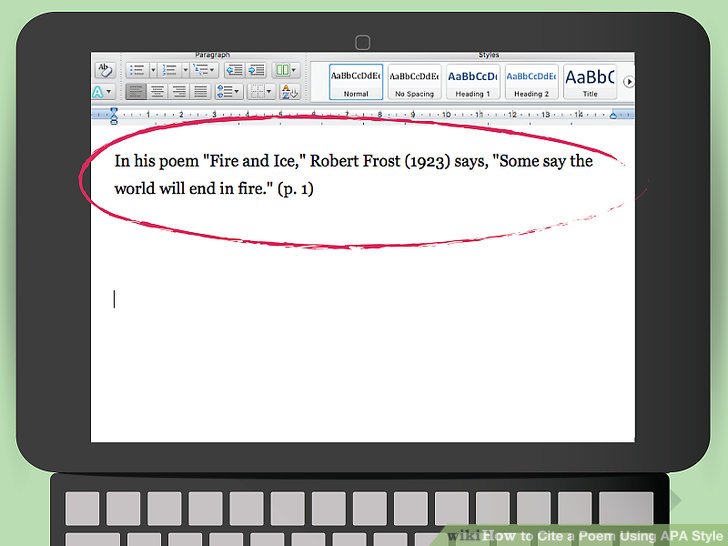The height and width of the screenshot is (546, 728).
Task: Click the Clear Formatting eraser icon
Action: tap(104, 70)
